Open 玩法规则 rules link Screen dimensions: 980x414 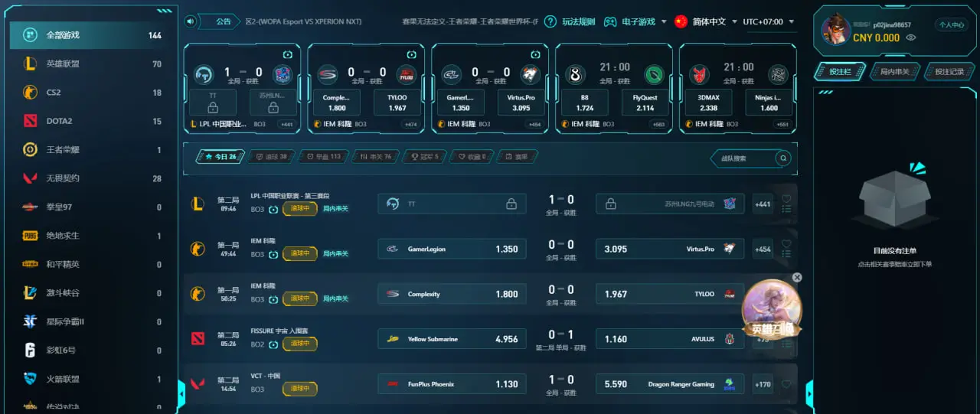point(578,21)
